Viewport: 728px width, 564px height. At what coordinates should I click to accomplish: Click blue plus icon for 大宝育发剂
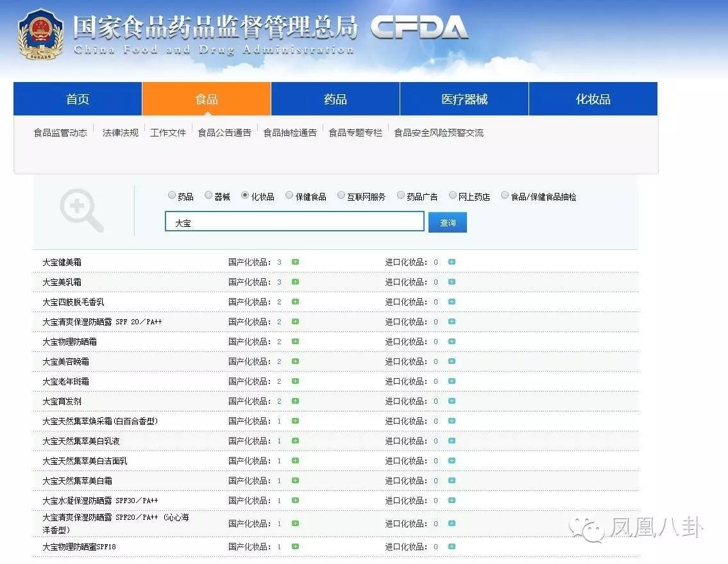click(452, 401)
